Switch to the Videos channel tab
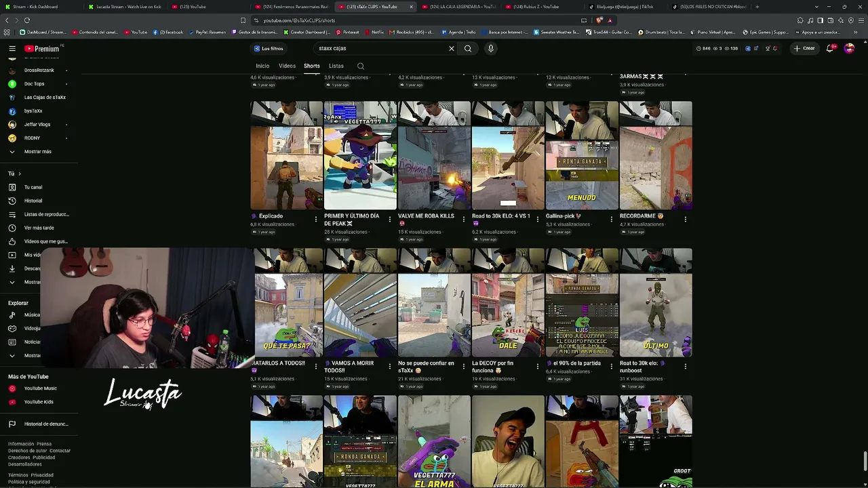The height and width of the screenshot is (488, 868). pos(287,66)
